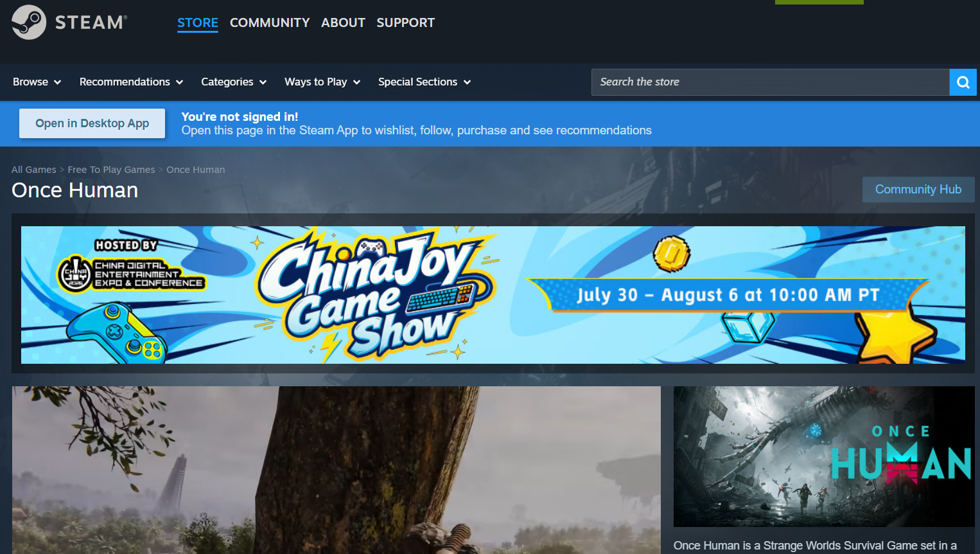
Task: Open the COMMUNITY tab
Action: [x=270, y=23]
